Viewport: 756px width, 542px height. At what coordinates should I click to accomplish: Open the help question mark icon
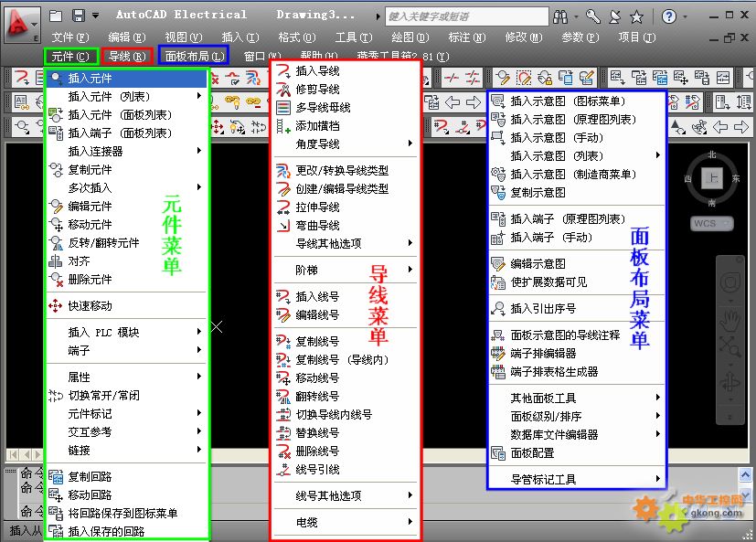669,16
